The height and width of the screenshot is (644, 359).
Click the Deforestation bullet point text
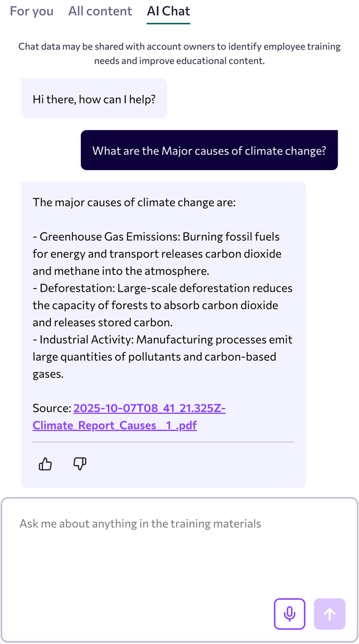(162, 305)
